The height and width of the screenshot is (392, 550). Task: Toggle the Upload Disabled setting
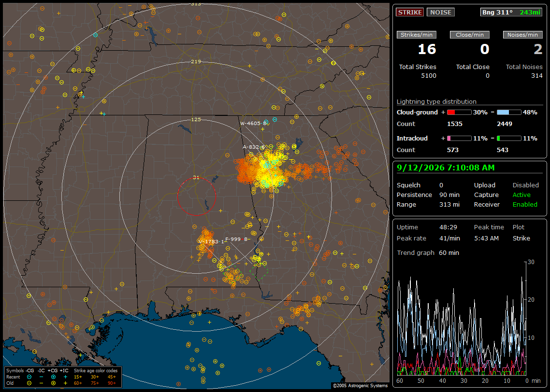525,185
